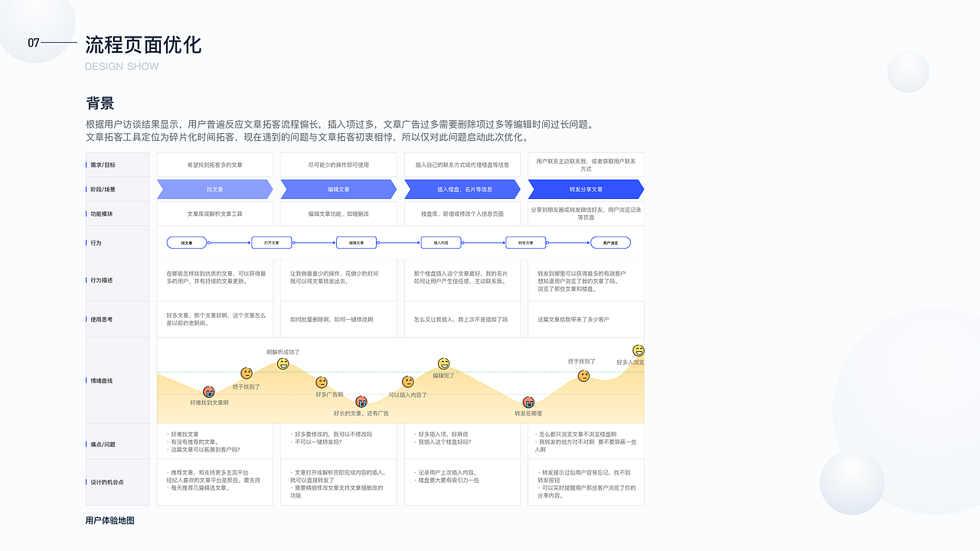Screen dimensions: 980x551
Task: Click the crying emoji at "好难找到文章啊"
Action: click(208, 390)
